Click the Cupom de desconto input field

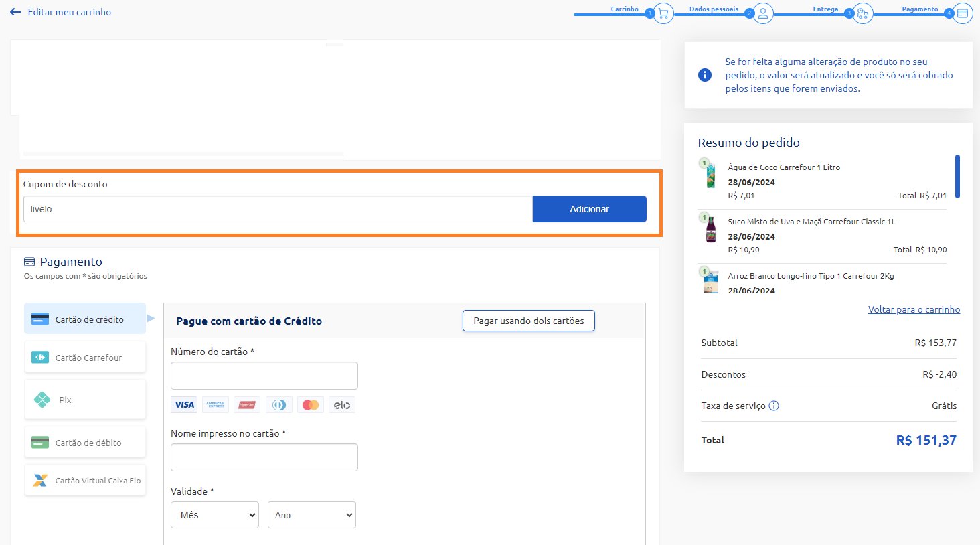pos(278,209)
